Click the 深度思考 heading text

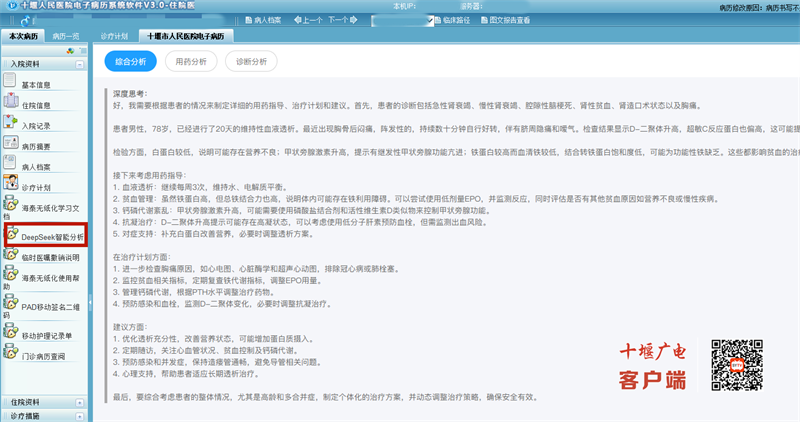(x=131, y=94)
